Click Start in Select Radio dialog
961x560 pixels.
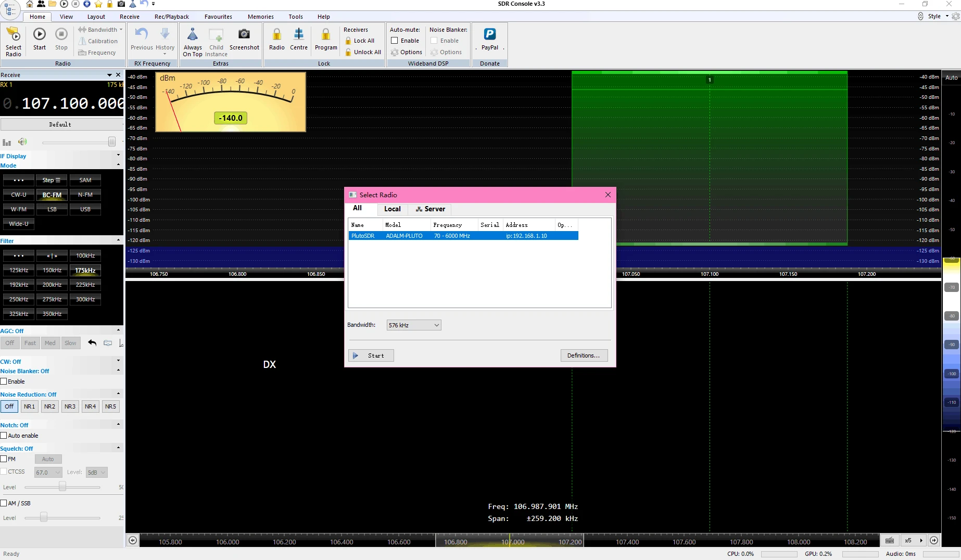coord(371,355)
